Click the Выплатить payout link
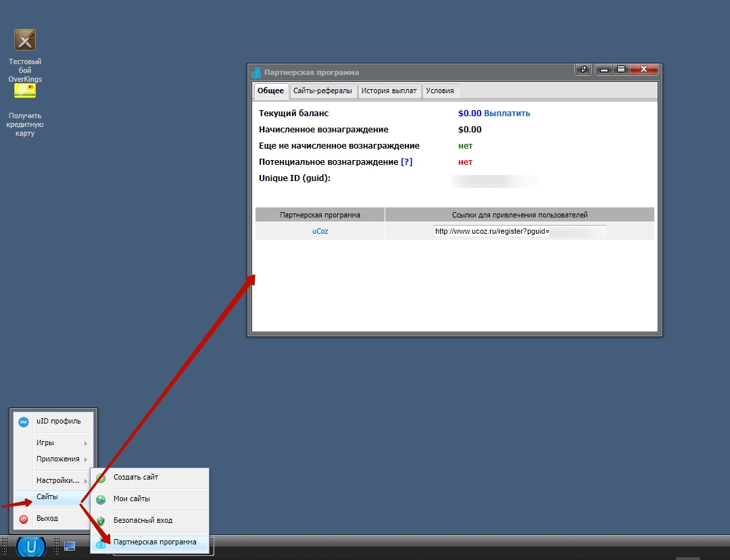The width and height of the screenshot is (730, 560). (507, 113)
